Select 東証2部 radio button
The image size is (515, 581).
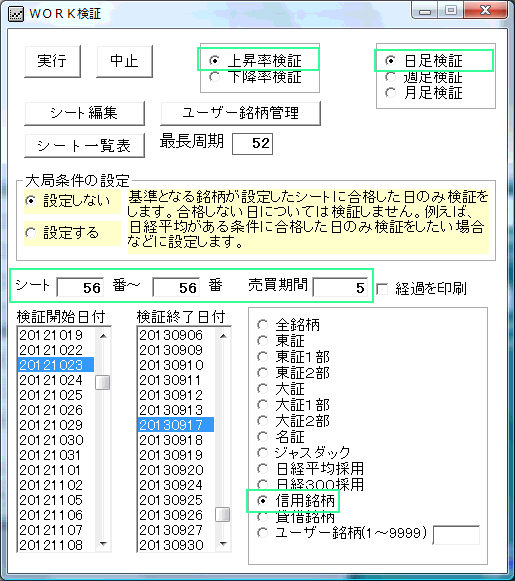coord(293,373)
